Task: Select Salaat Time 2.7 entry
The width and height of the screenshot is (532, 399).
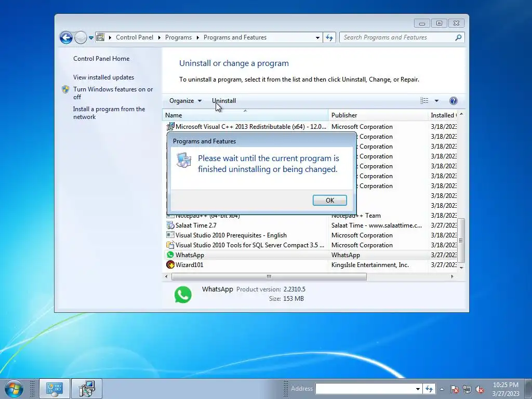Action: tap(310, 225)
